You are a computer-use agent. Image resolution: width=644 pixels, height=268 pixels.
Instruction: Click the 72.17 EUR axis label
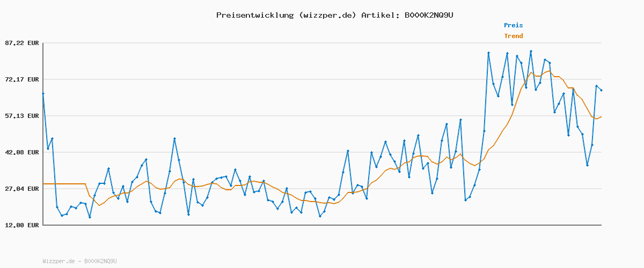(23, 79)
